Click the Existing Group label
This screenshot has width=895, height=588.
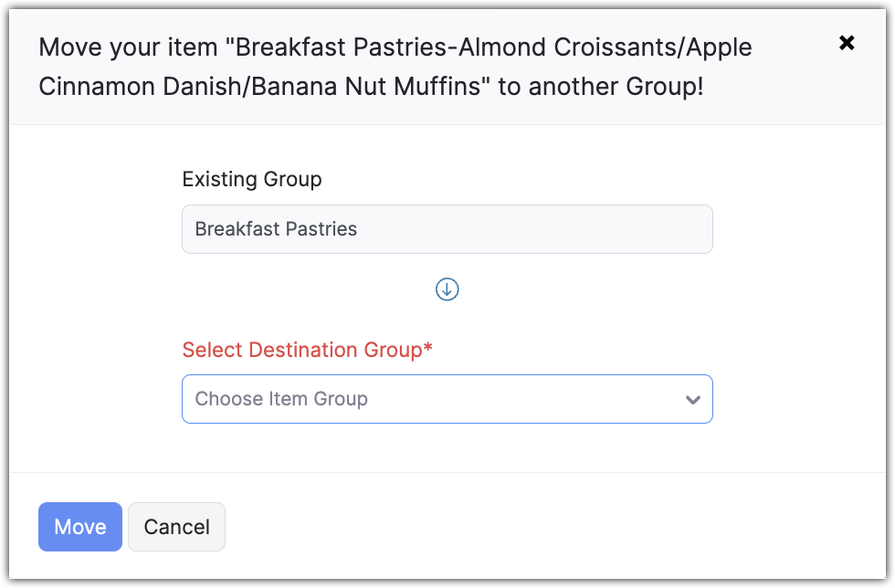click(252, 179)
